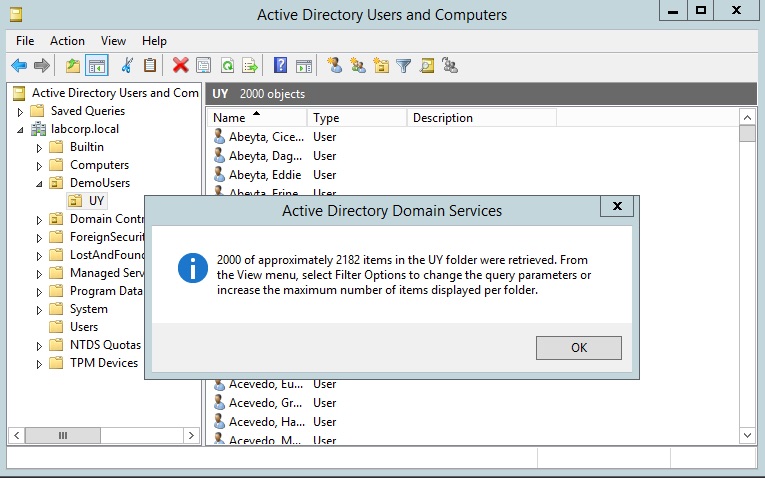Click the Forward arrow toolbar icon
765x478 pixels.
click(x=42, y=65)
